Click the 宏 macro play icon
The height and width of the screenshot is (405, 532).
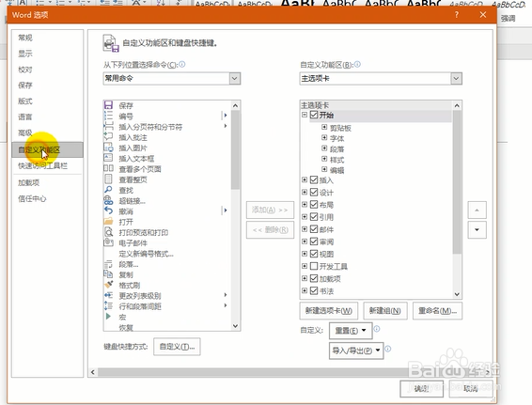click(108, 316)
